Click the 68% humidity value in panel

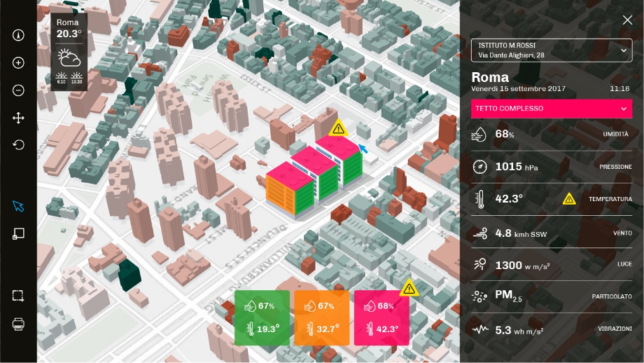[505, 134]
